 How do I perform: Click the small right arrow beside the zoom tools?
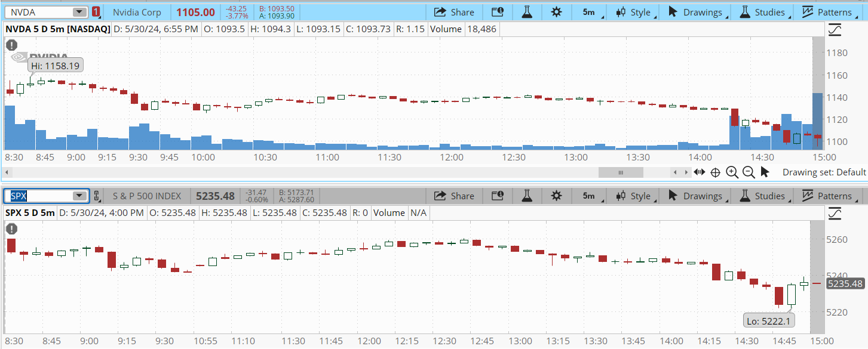(686, 172)
